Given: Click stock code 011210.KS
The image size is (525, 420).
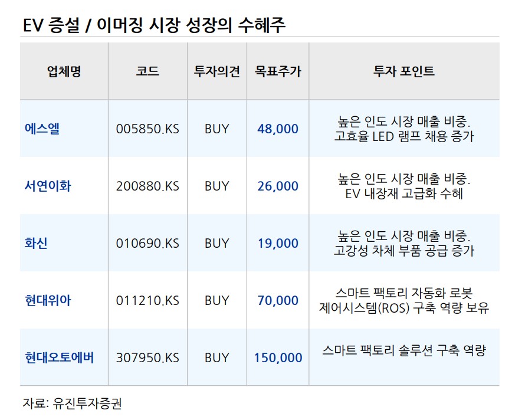Looking at the screenshot, I should coord(147,301).
